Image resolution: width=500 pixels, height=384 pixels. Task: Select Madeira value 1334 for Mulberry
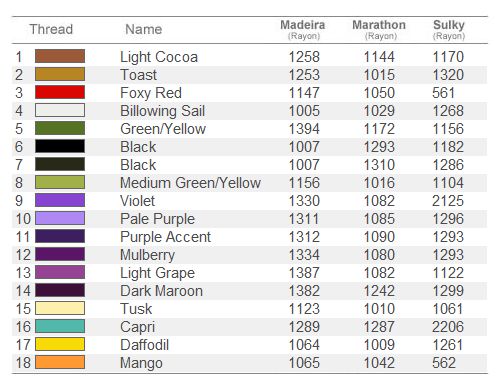click(304, 255)
